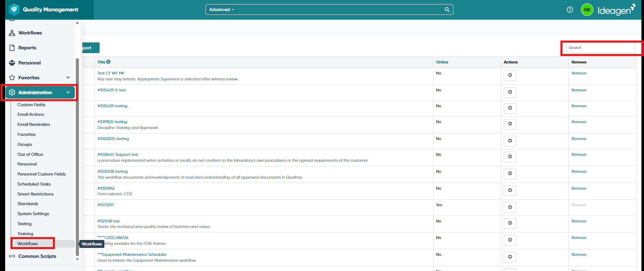Click the Quality Management logo icon
The height and width of the screenshot is (271, 644).
14,10
